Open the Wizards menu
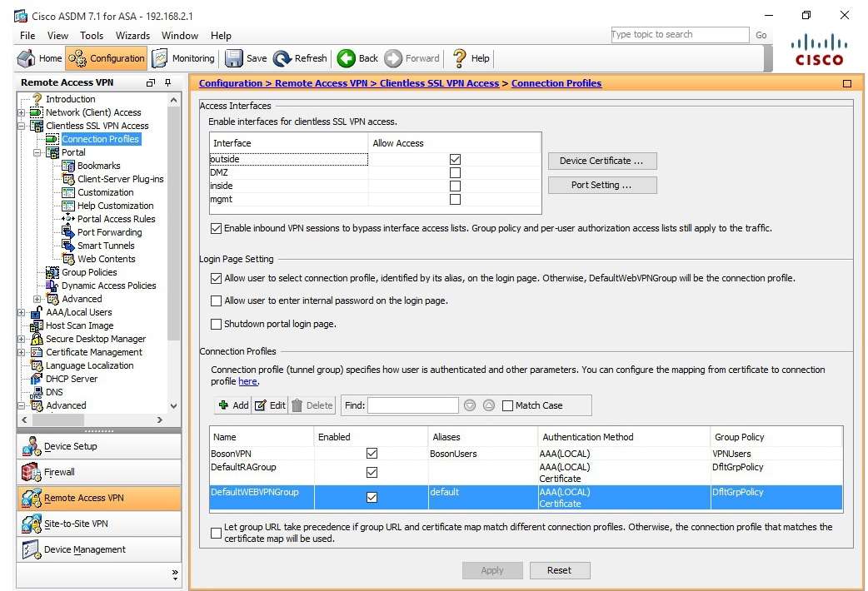 click(x=132, y=36)
